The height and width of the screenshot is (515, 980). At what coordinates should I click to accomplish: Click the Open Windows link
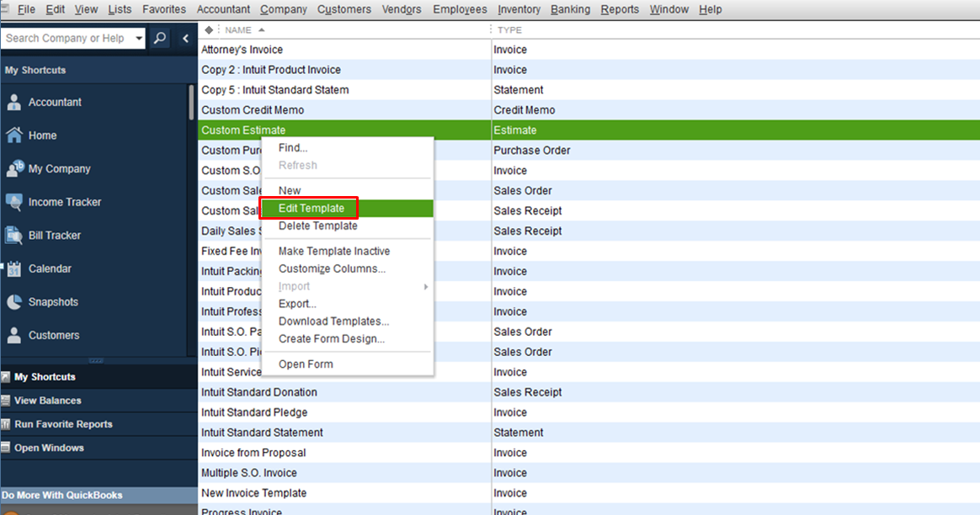click(x=49, y=448)
